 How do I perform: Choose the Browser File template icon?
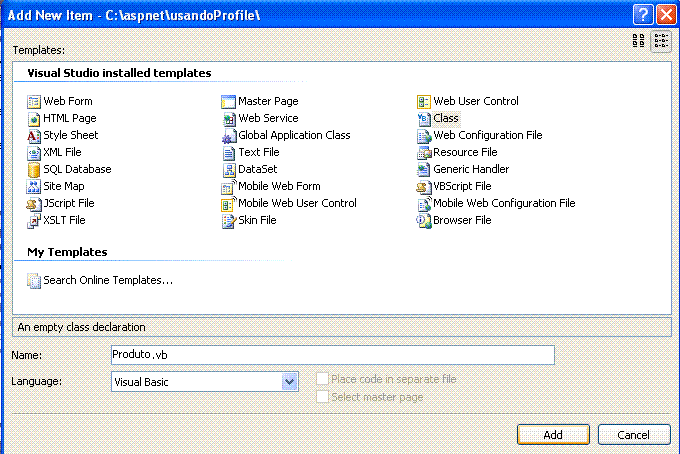[x=424, y=221]
